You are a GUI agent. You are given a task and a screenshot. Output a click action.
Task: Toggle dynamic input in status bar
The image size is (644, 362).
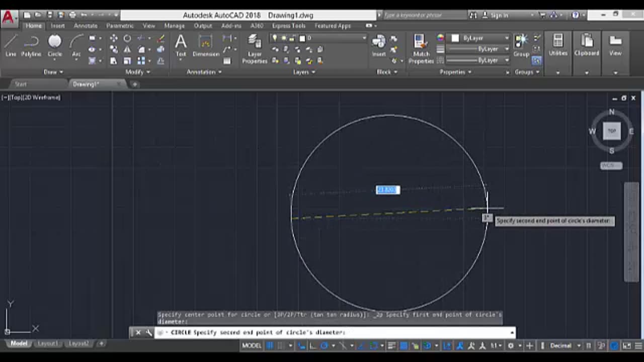[302, 345]
